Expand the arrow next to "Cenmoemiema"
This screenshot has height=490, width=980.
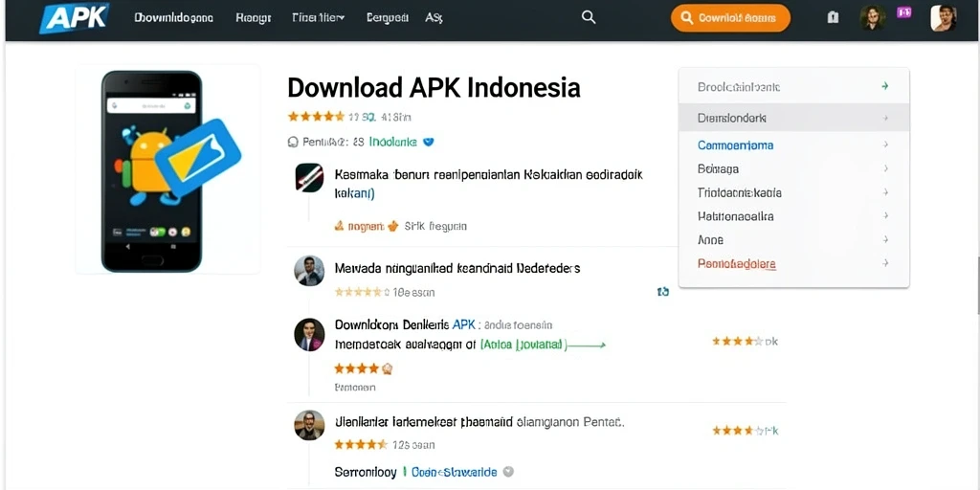[885, 145]
